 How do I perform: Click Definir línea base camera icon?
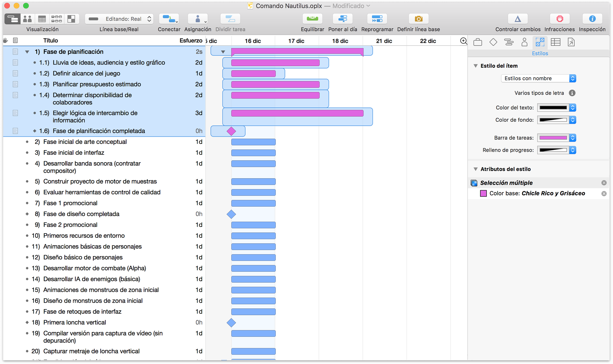click(418, 19)
